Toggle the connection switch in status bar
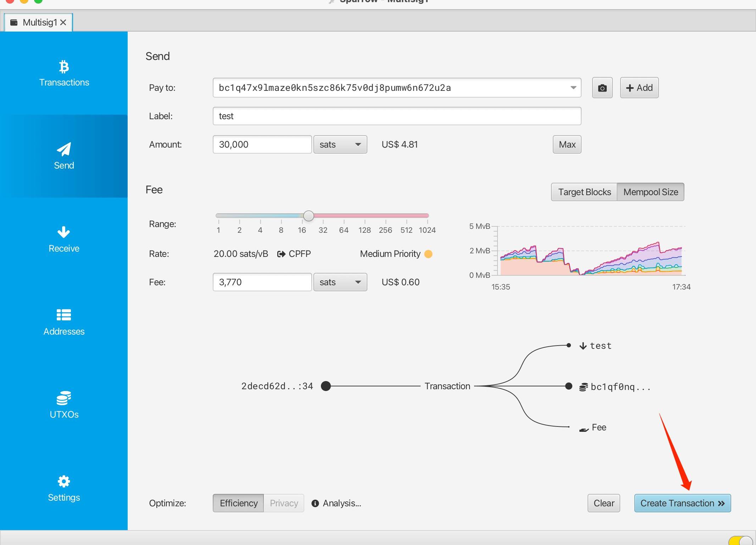This screenshot has height=545, width=756. tap(740, 540)
